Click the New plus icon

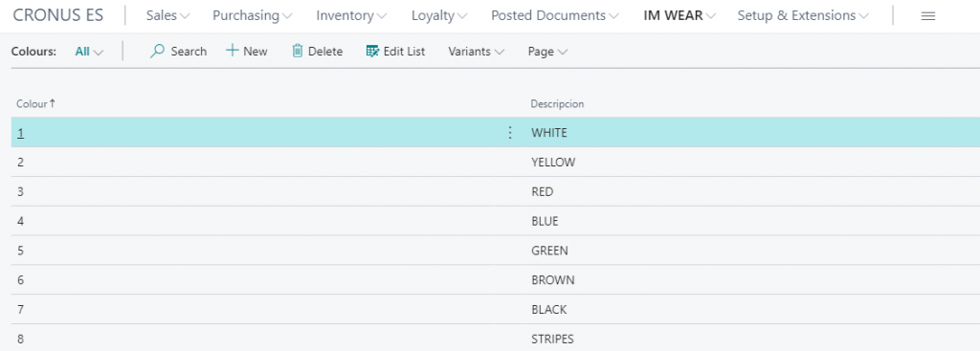click(232, 51)
